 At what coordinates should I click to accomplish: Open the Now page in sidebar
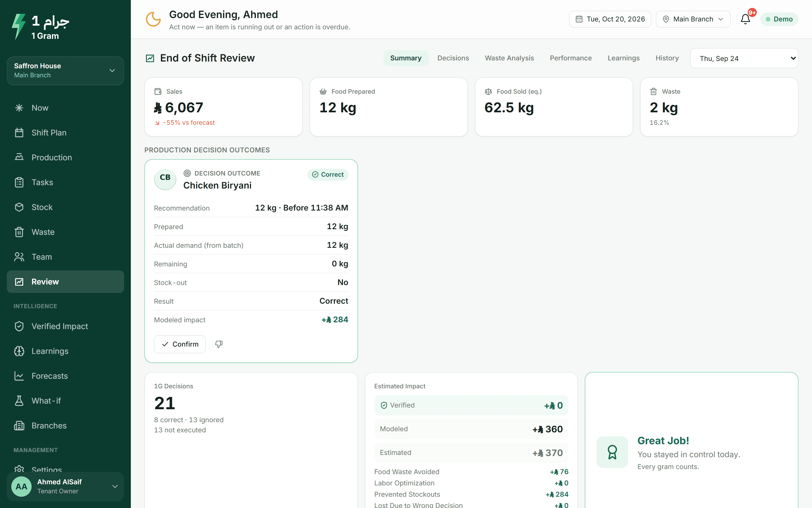coord(65,108)
